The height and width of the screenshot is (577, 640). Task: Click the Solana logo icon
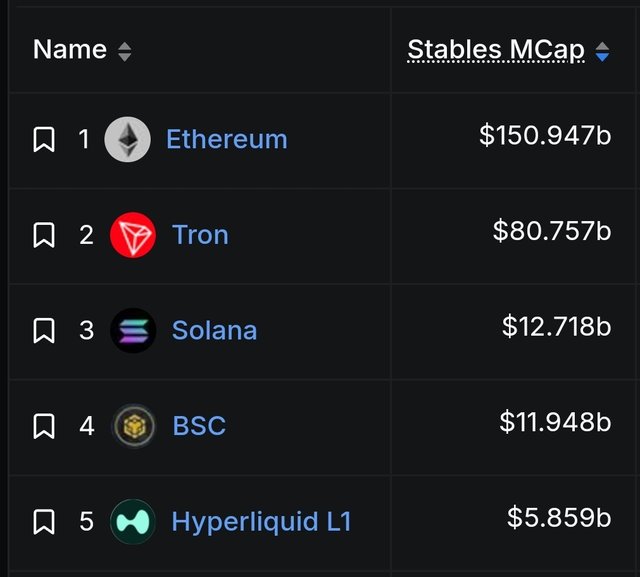(x=133, y=330)
